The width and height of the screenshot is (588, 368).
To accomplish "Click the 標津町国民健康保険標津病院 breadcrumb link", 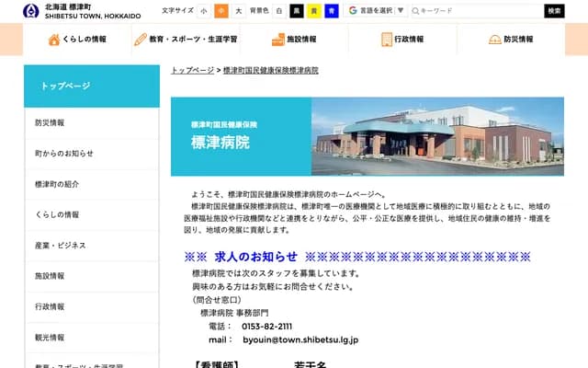I will pos(271,70).
